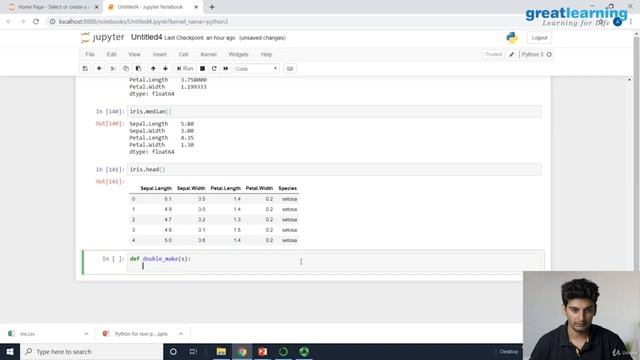The height and width of the screenshot is (360, 640).
Task: Open Cortana circle icon in taskbar
Action: [173, 351]
